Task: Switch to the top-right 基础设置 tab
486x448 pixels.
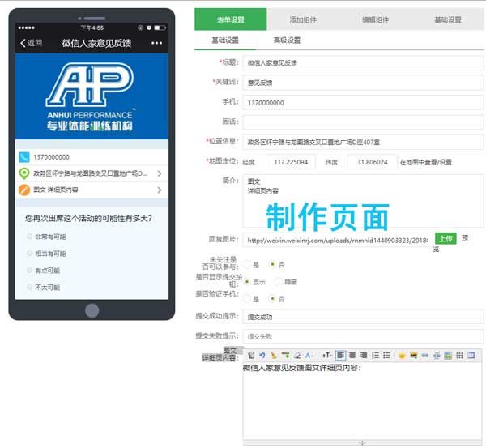Action: [448, 19]
